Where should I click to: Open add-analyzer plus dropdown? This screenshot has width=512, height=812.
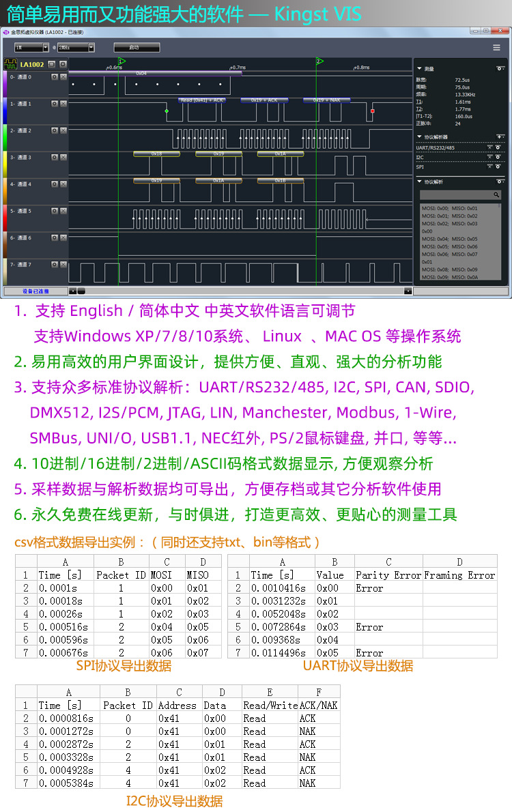point(500,136)
